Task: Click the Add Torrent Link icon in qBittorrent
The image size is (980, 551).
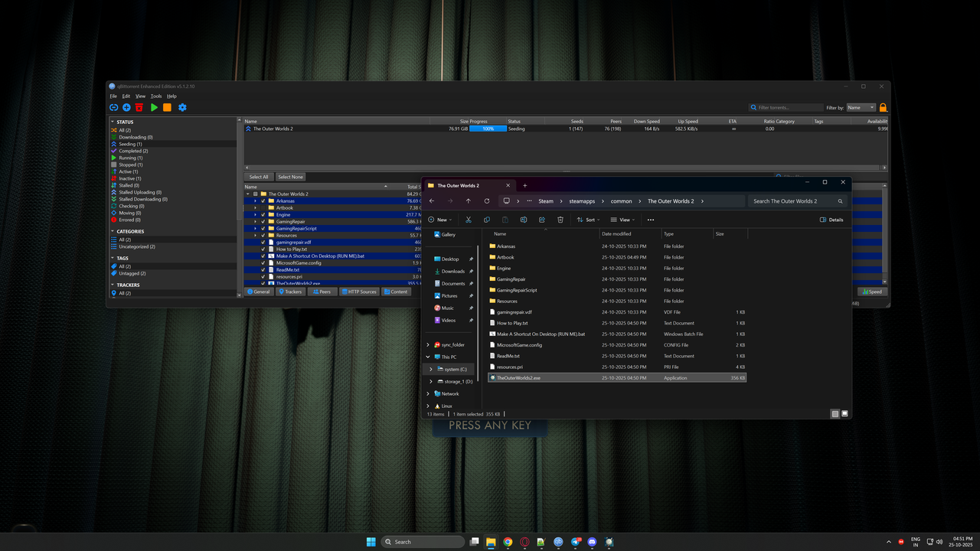Action: click(x=113, y=108)
